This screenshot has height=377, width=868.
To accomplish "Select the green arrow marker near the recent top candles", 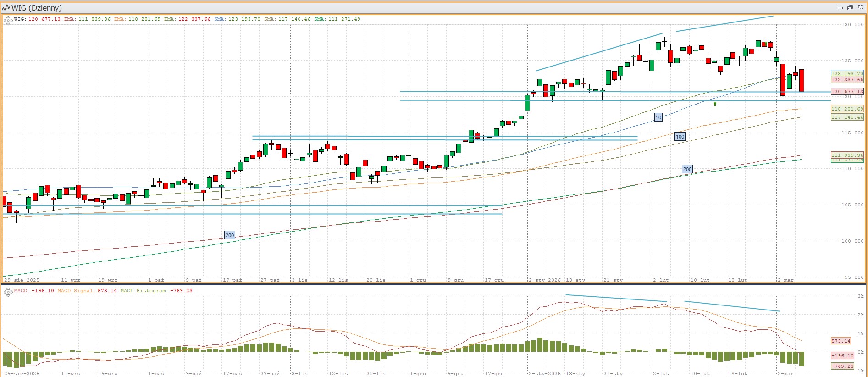I will coord(765,44).
